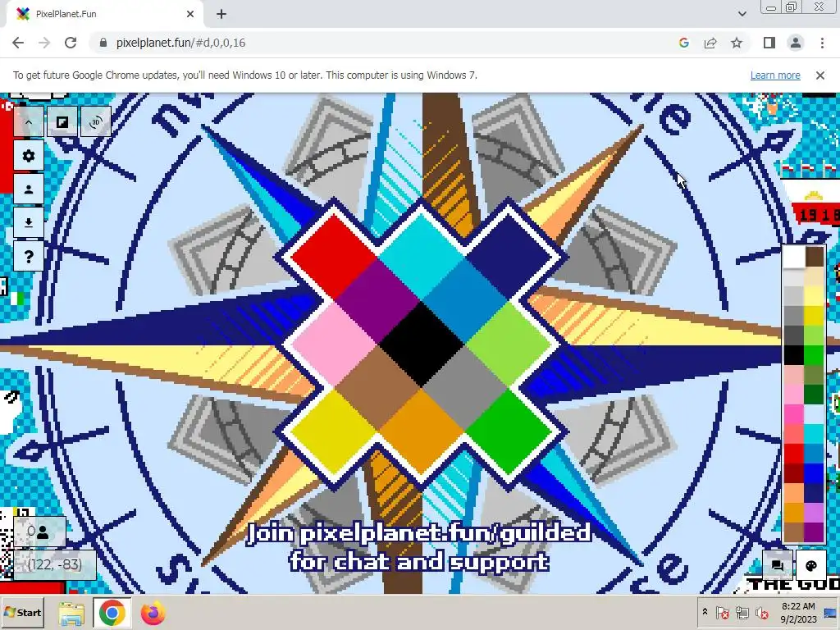Image resolution: width=840 pixels, height=630 pixels.
Task: Pick the bright green palette swatch
Action: pyautogui.click(x=814, y=355)
